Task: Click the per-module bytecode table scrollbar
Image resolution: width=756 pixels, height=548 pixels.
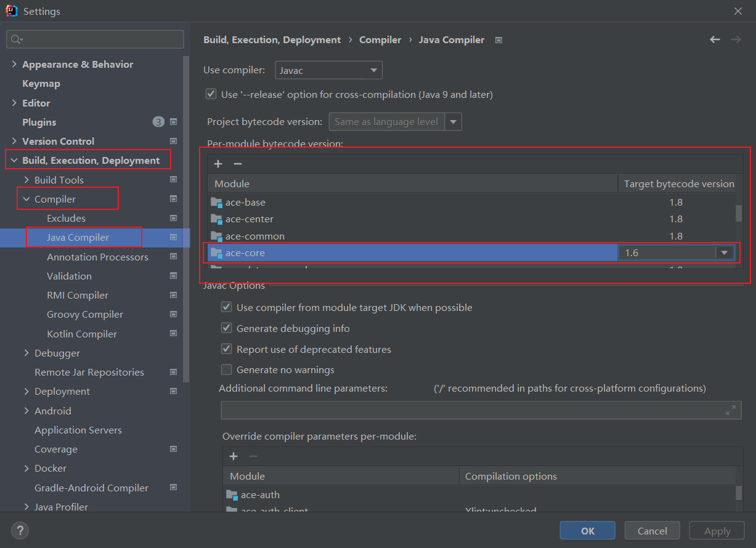Action: 739,213
